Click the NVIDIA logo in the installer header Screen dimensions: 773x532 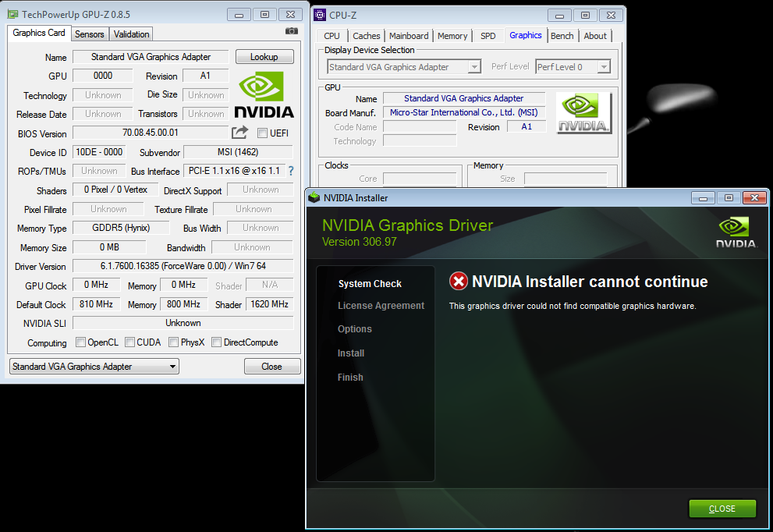(x=736, y=232)
